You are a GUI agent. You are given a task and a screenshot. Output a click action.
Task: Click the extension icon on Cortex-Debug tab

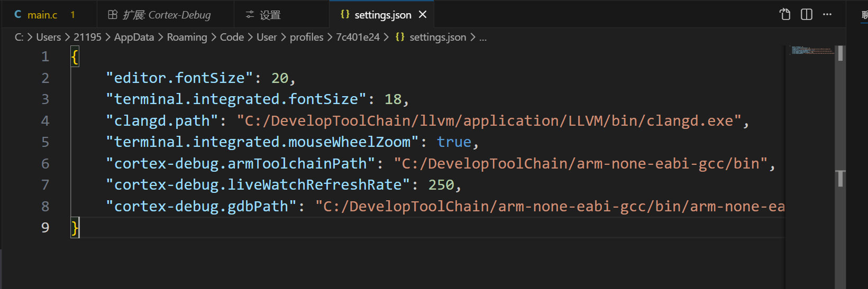pyautogui.click(x=113, y=15)
